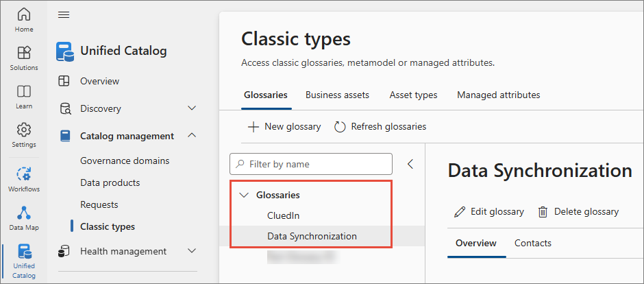Click the Unified Catalog title text

pyautogui.click(x=123, y=51)
